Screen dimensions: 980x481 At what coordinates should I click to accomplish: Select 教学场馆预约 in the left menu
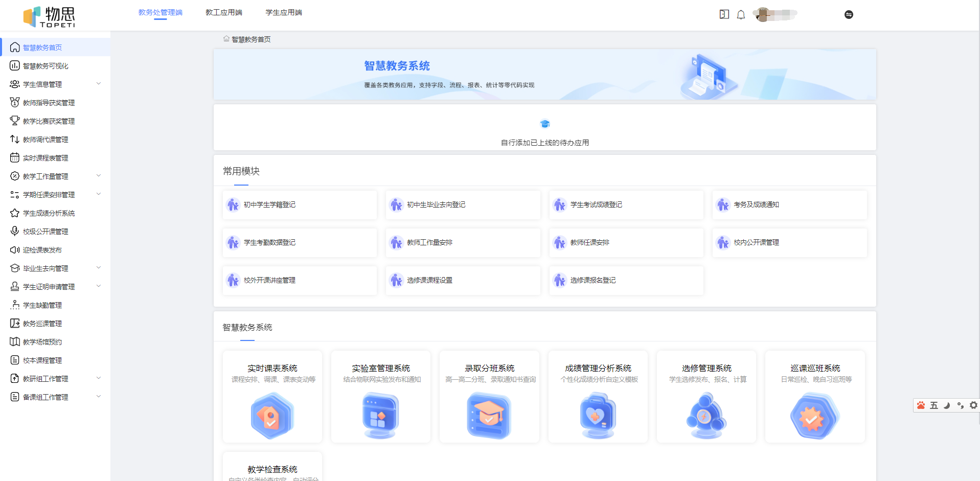(x=43, y=341)
